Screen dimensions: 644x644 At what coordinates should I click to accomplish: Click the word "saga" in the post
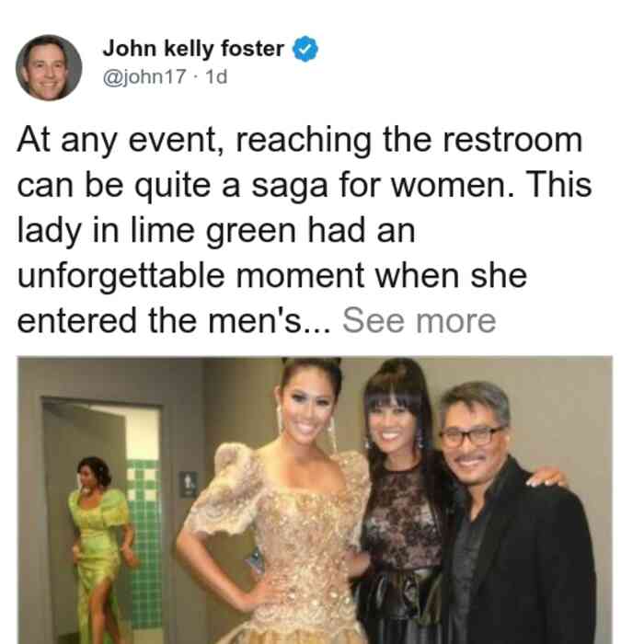pos(289,187)
